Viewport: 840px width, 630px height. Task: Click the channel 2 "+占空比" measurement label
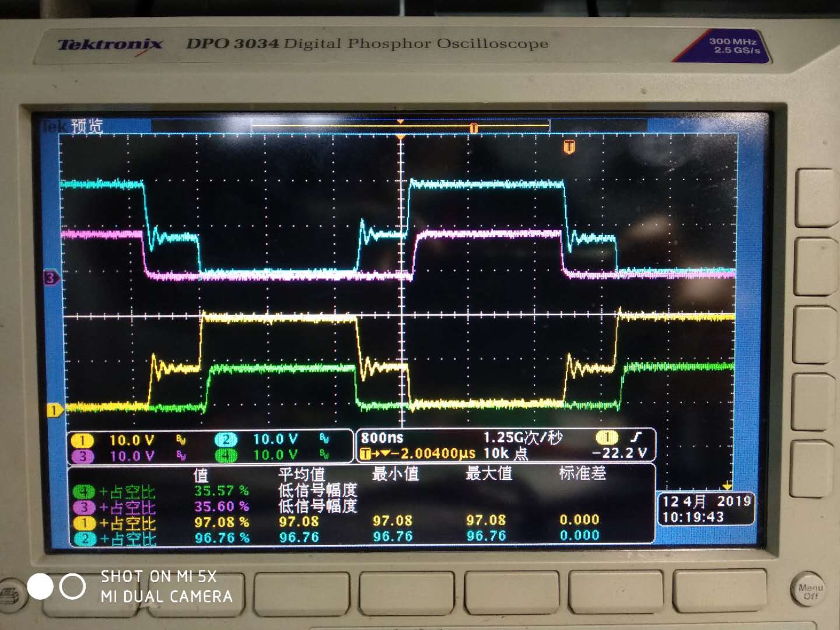(127, 538)
